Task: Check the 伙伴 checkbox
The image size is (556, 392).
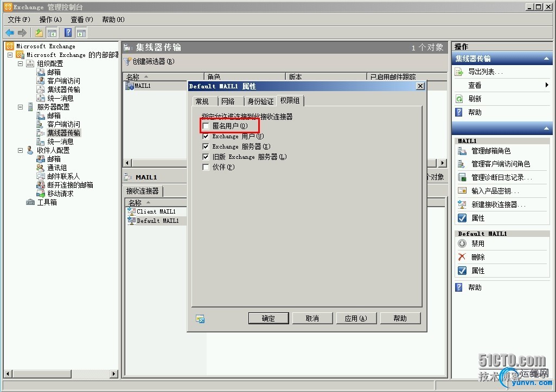Action: pyautogui.click(x=206, y=167)
